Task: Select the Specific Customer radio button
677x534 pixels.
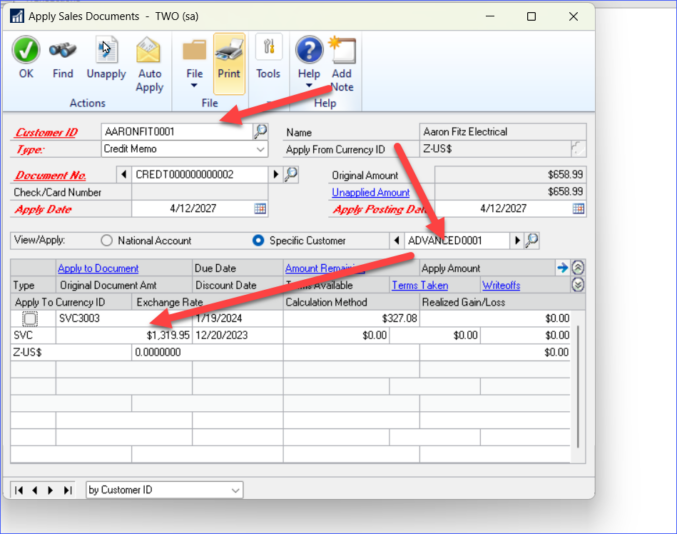Action: click(x=258, y=241)
